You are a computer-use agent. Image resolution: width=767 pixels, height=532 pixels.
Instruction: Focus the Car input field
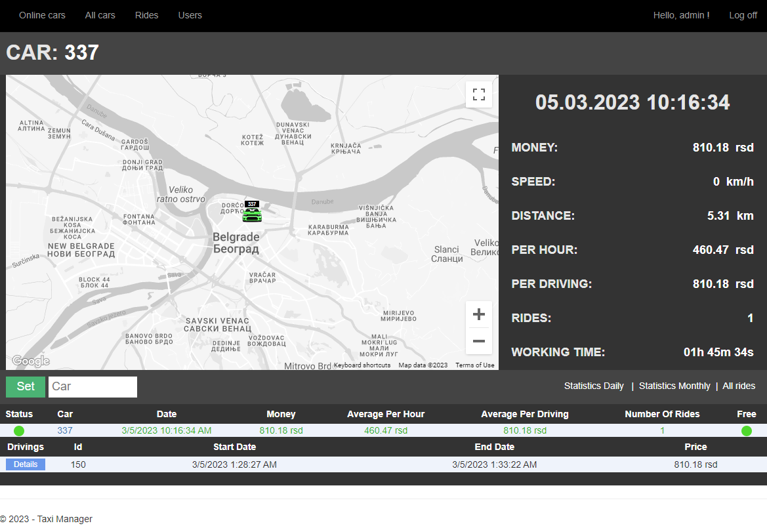(x=93, y=387)
